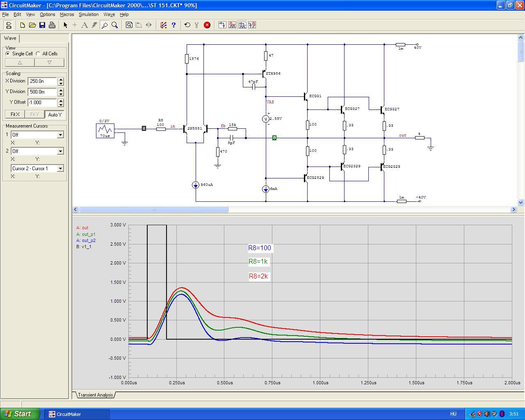Screen dimensions: 525x420
Task: Select the arrow pointer tool
Action: pos(65,25)
